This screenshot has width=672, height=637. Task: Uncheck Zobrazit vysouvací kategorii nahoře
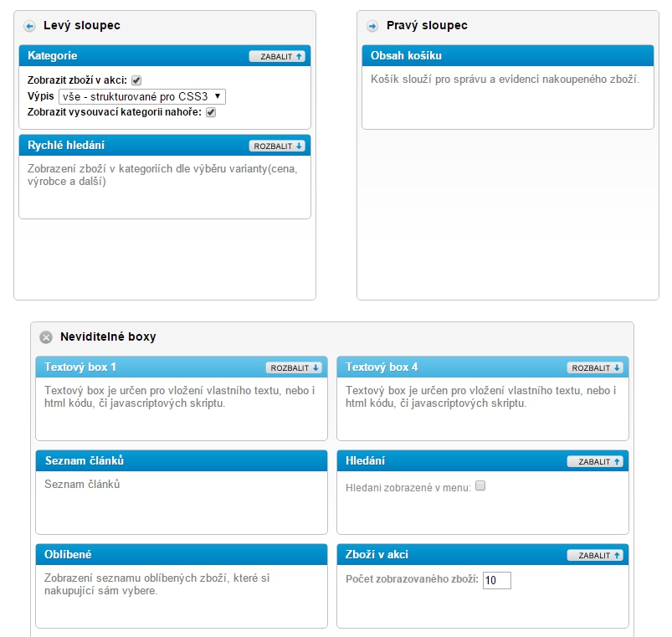[x=211, y=112]
